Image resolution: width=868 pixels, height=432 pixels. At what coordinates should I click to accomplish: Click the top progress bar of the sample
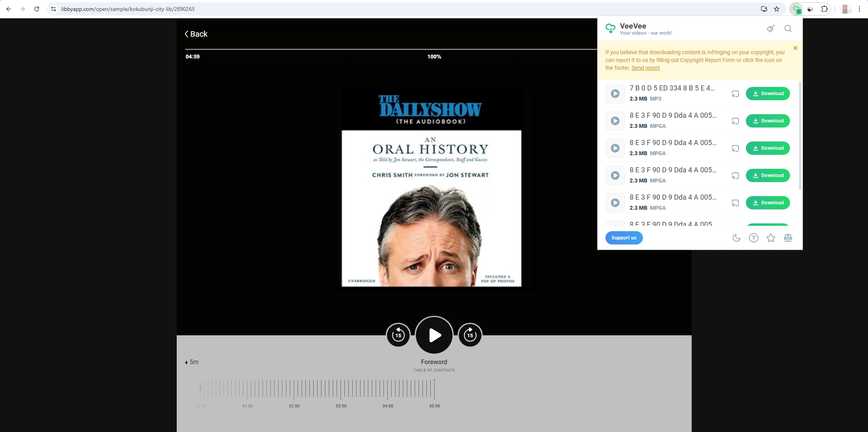pyautogui.click(x=391, y=49)
